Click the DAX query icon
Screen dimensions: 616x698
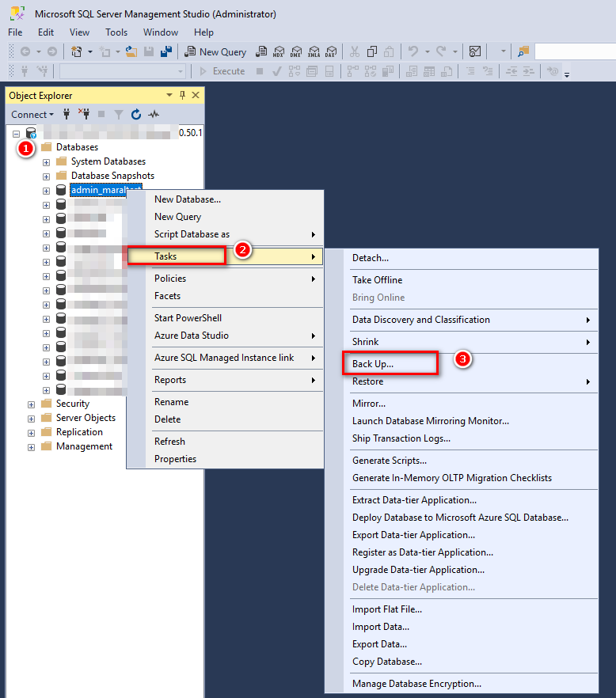point(332,52)
